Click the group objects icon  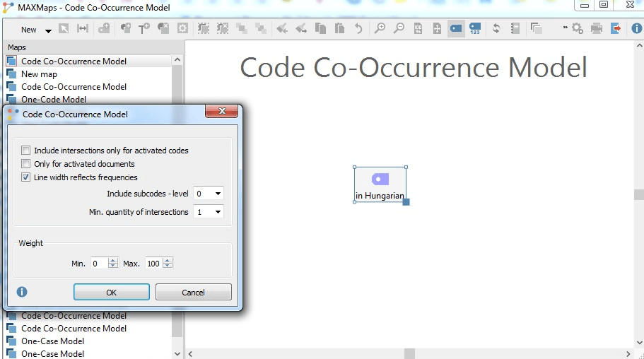(204, 29)
